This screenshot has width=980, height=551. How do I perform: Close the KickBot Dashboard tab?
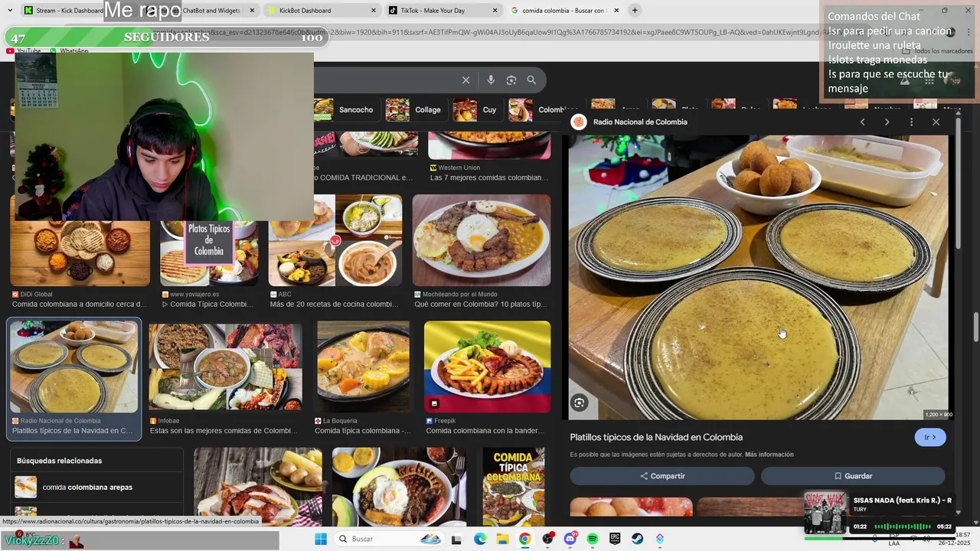(374, 11)
